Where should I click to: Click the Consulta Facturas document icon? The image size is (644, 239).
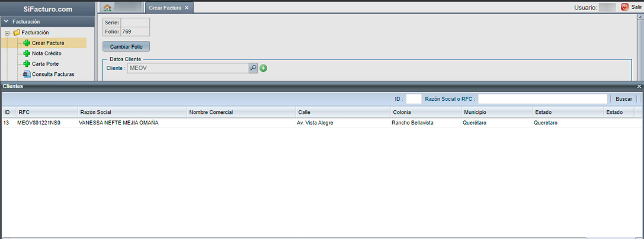click(x=27, y=75)
